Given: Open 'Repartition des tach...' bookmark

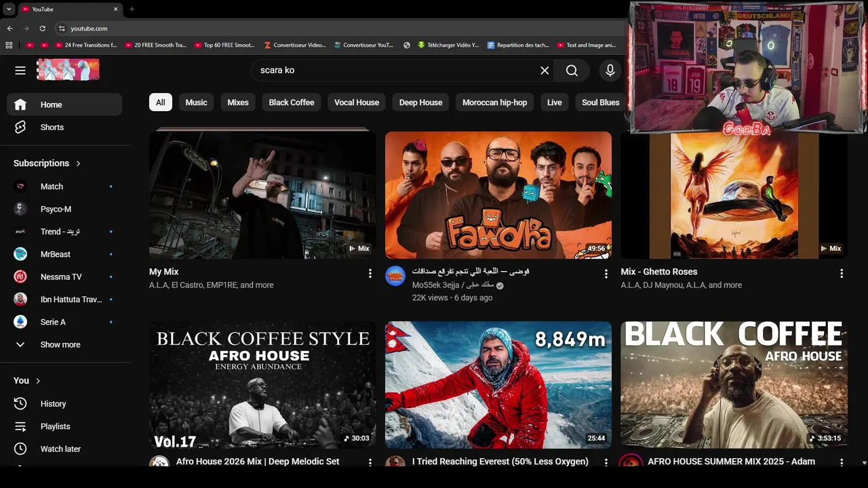Looking at the screenshot, I should click(518, 45).
